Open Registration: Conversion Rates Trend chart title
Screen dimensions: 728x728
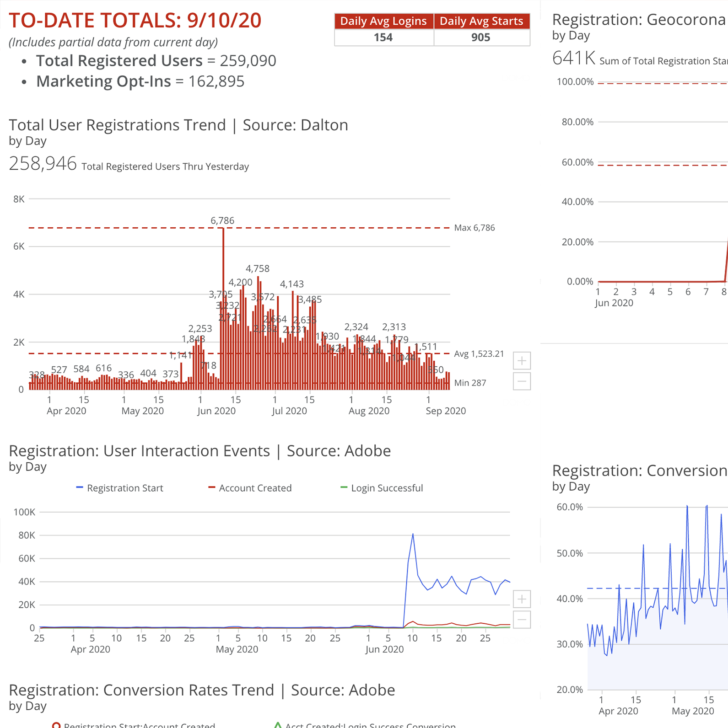pos(202,690)
